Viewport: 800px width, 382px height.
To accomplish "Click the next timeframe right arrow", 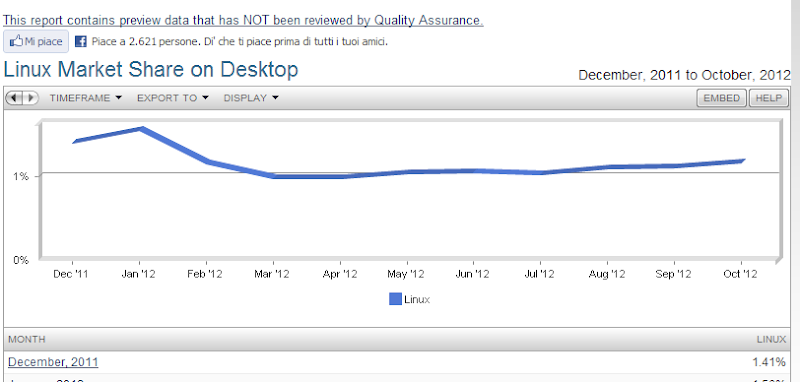I will click(x=30, y=97).
